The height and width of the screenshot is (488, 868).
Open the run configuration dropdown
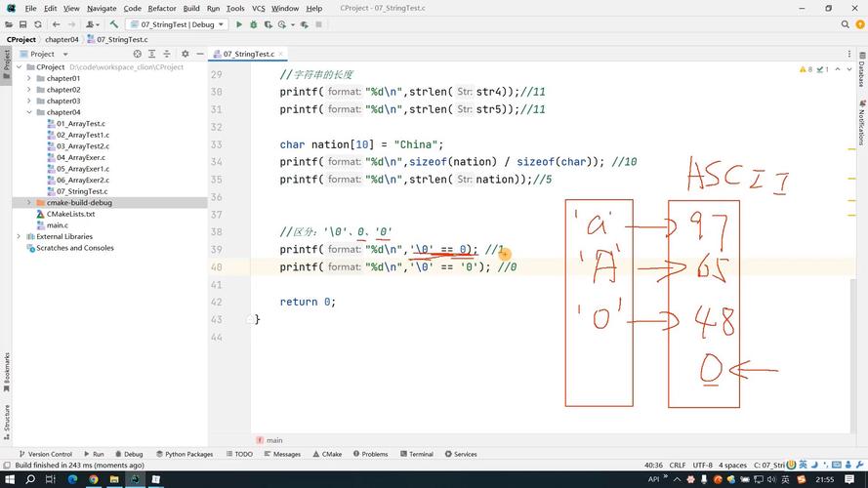pos(176,24)
